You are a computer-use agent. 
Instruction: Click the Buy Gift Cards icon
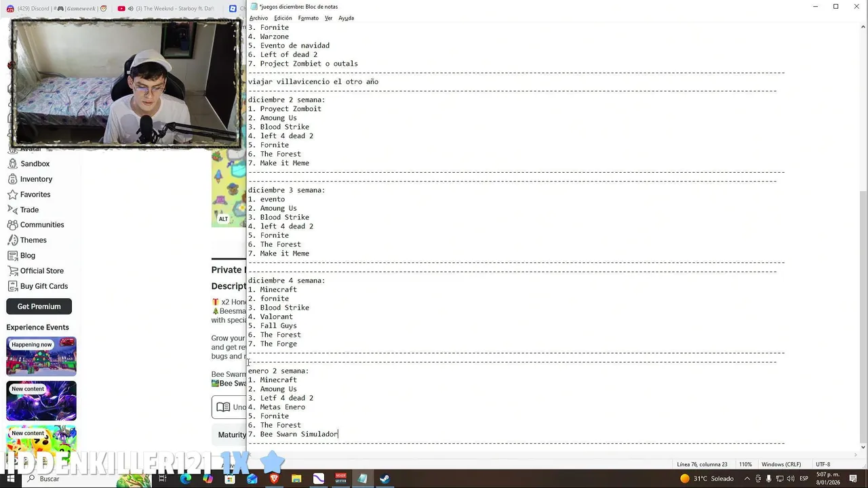click(12, 286)
